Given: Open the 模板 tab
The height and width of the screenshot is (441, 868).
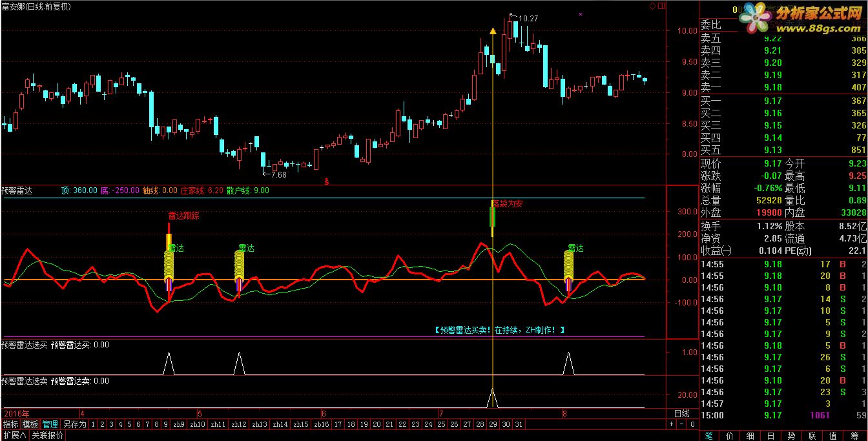Looking at the screenshot, I should click(30, 424).
